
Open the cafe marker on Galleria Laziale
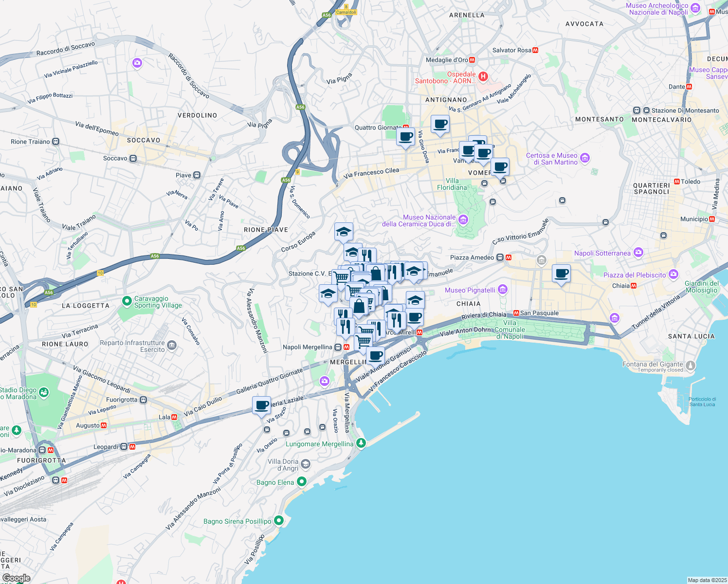(x=261, y=405)
